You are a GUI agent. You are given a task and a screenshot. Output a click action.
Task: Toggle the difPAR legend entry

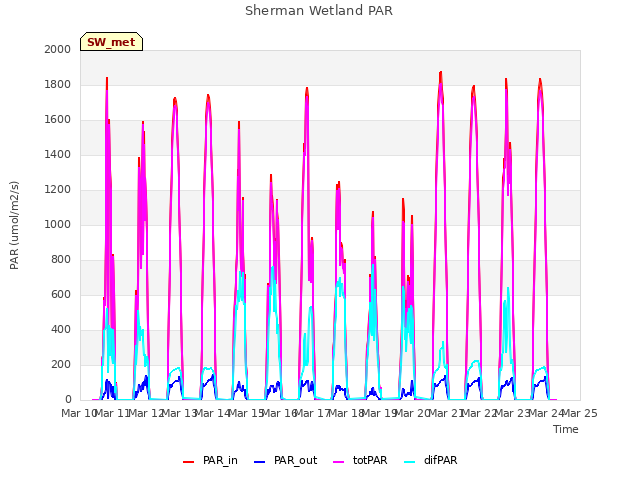(431, 460)
